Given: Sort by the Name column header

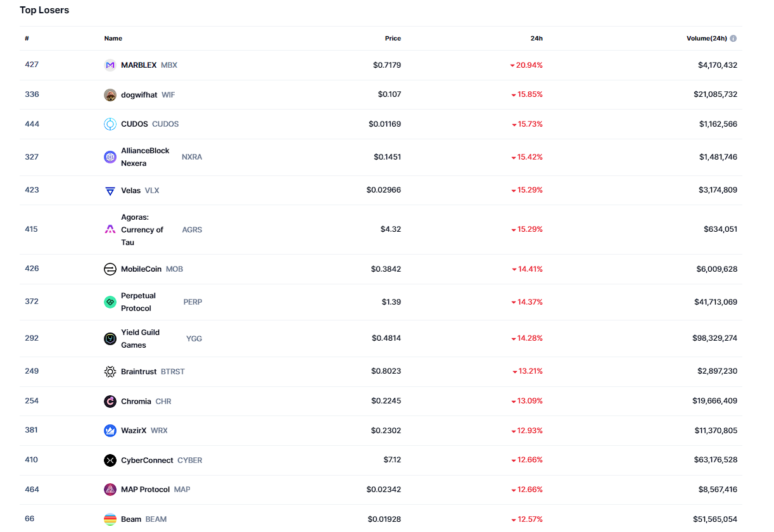Looking at the screenshot, I should pos(113,39).
